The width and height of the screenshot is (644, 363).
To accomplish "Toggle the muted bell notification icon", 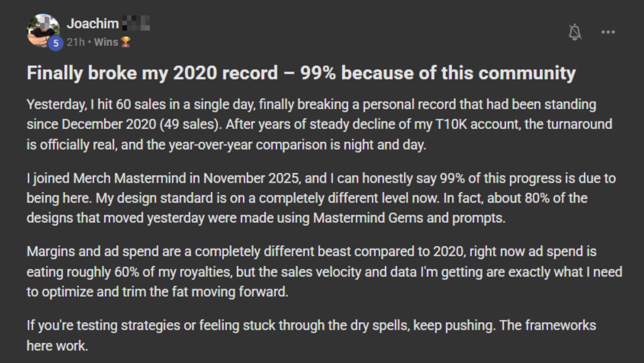I will coord(575,32).
